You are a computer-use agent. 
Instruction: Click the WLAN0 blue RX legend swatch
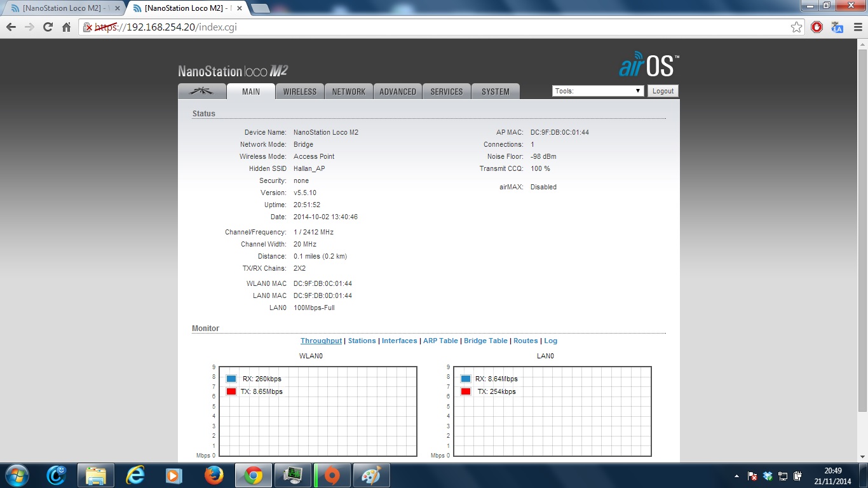(x=231, y=379)
